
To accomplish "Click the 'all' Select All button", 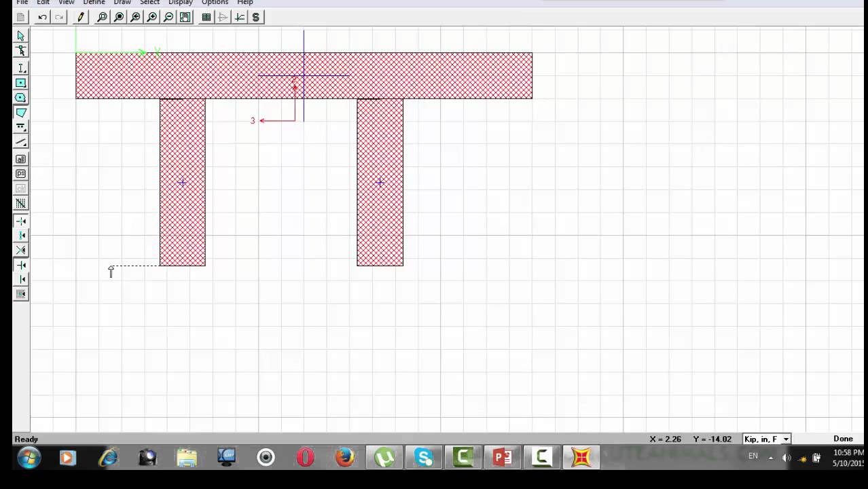I will (x=21, y=159).
